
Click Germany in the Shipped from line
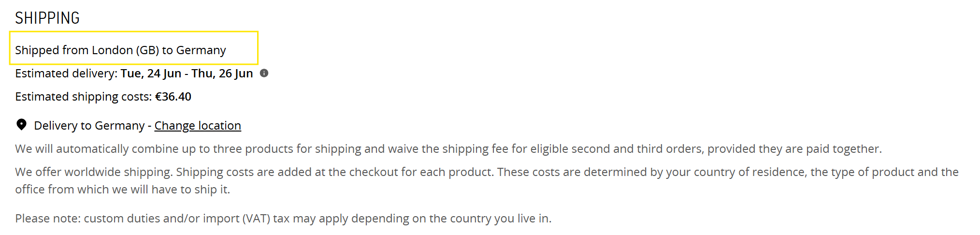click(x=201, y=50)
